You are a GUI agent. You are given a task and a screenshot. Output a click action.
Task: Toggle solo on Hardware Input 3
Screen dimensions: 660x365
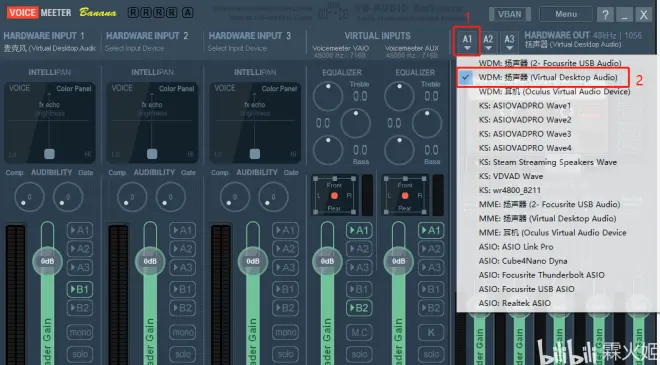(x=285, y=354)
